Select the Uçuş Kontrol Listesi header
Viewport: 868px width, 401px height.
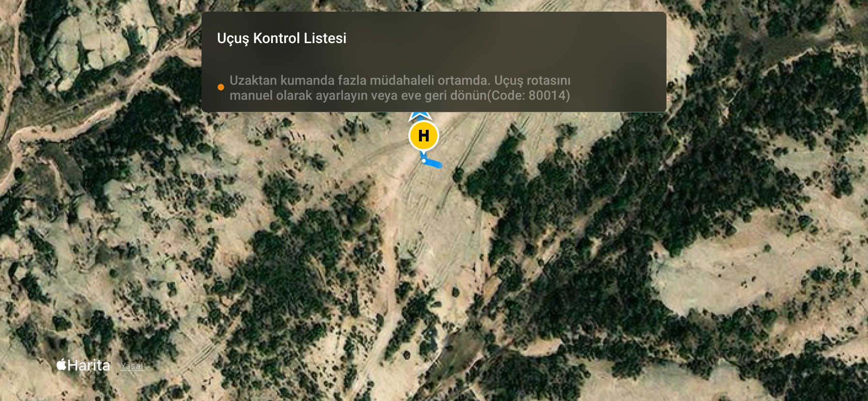pos(282,38)
